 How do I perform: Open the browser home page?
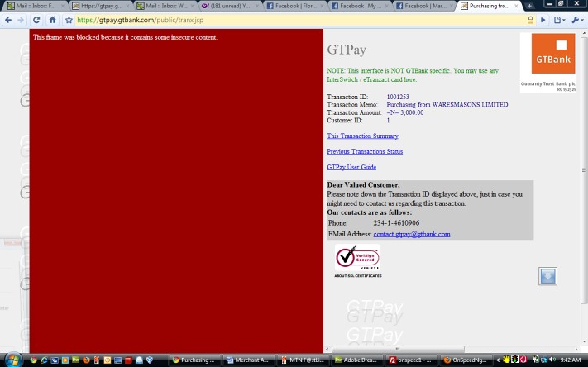[x=52, y=20]
